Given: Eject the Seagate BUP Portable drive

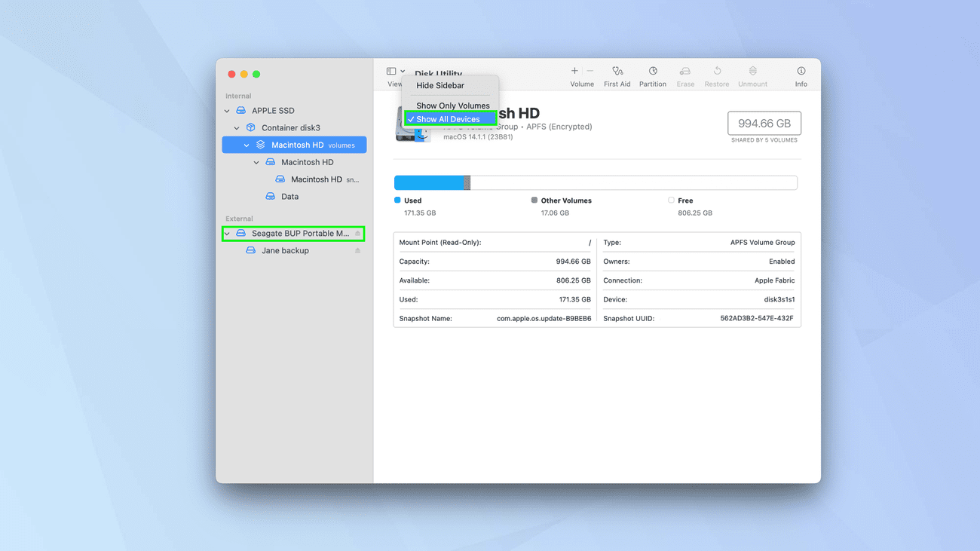Looking at the screenshot, I should 357,234.
